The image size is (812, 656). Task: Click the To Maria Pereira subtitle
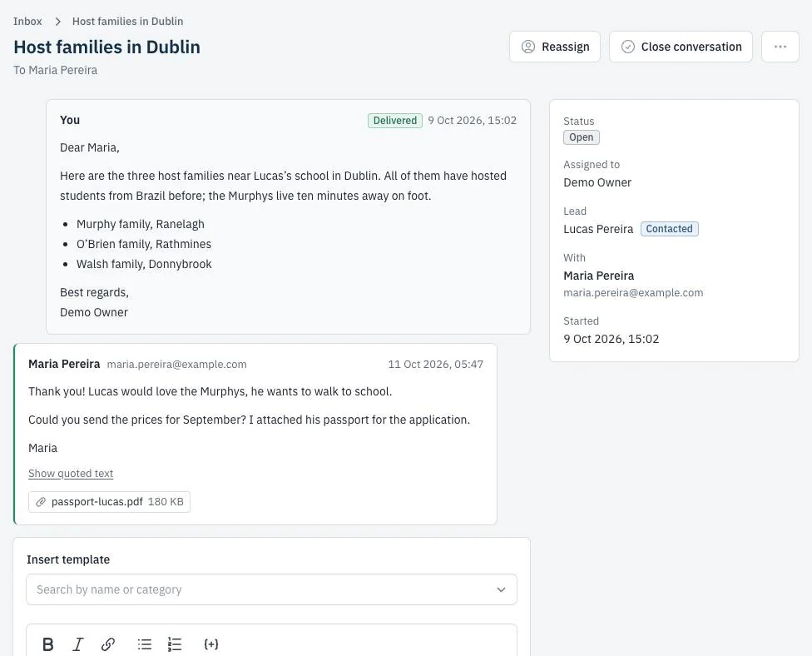[x=56, y=70]
